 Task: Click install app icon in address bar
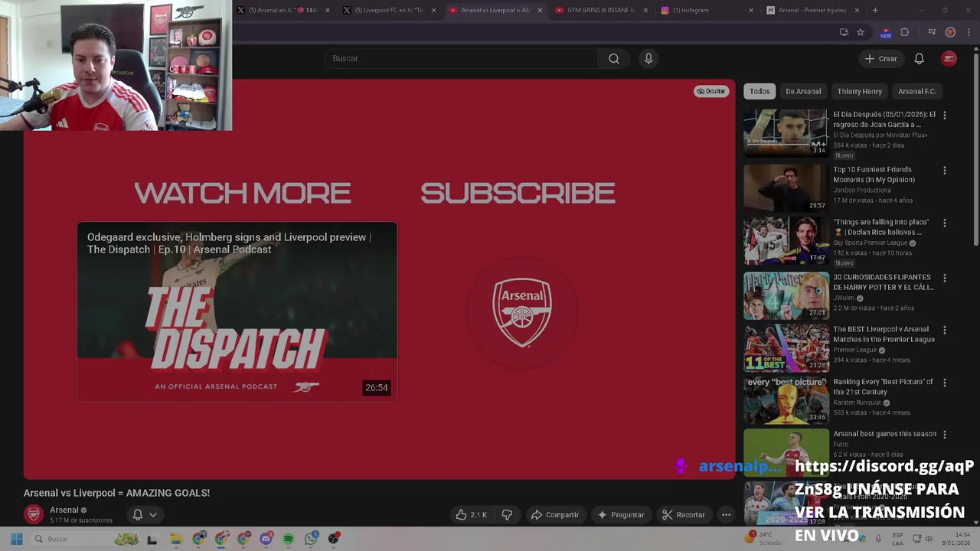pos(844,32)
